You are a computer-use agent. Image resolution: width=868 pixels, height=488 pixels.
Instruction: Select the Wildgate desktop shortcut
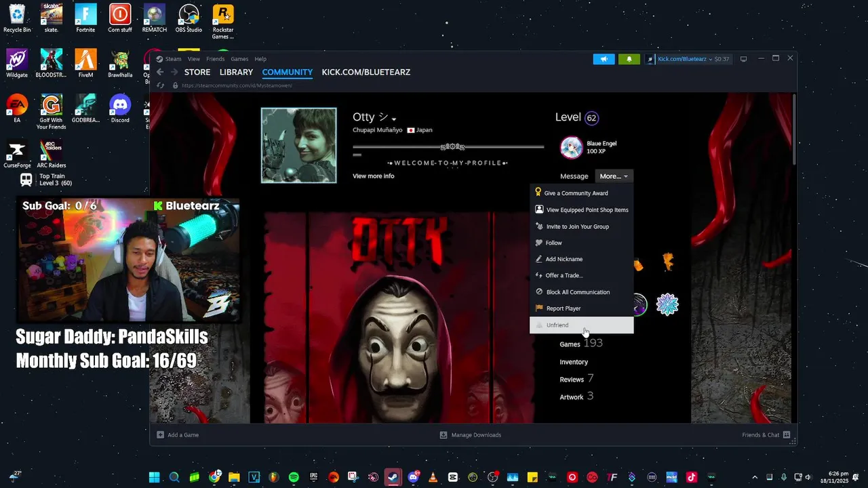[x=17, y=63]
